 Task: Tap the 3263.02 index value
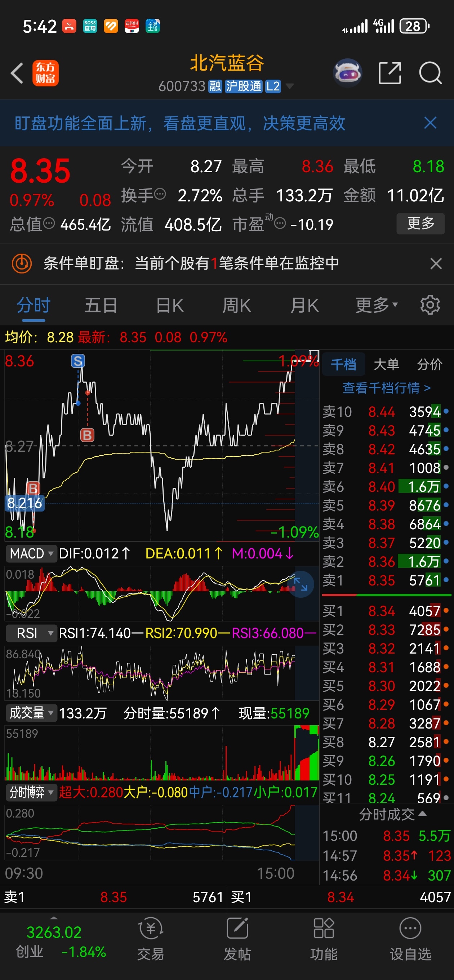[54, 932]
